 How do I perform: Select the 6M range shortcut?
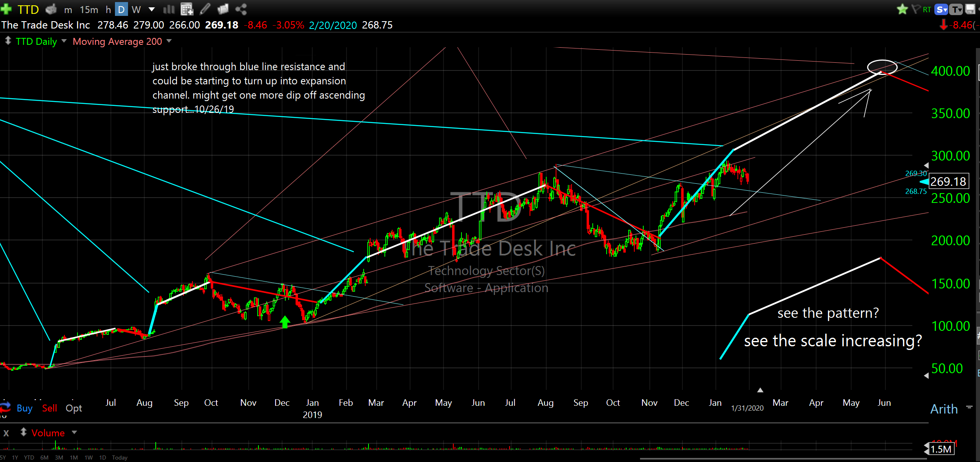44,458
